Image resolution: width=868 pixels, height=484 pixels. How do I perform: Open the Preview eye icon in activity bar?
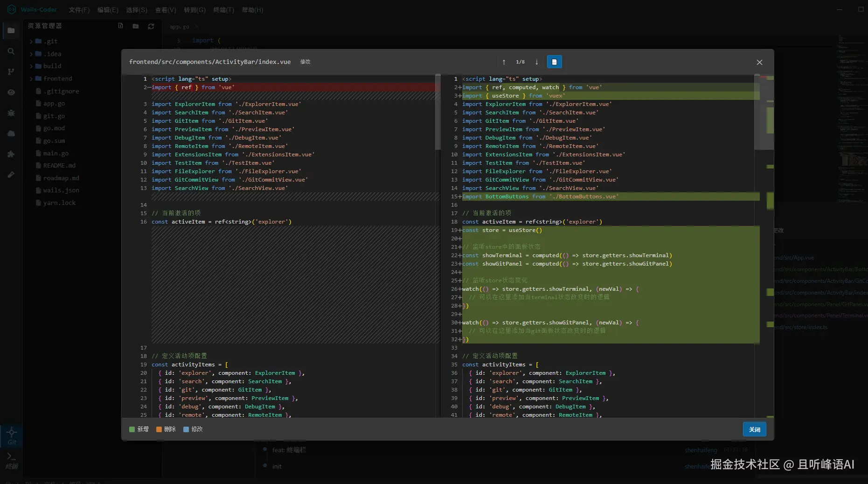(11, 92)
